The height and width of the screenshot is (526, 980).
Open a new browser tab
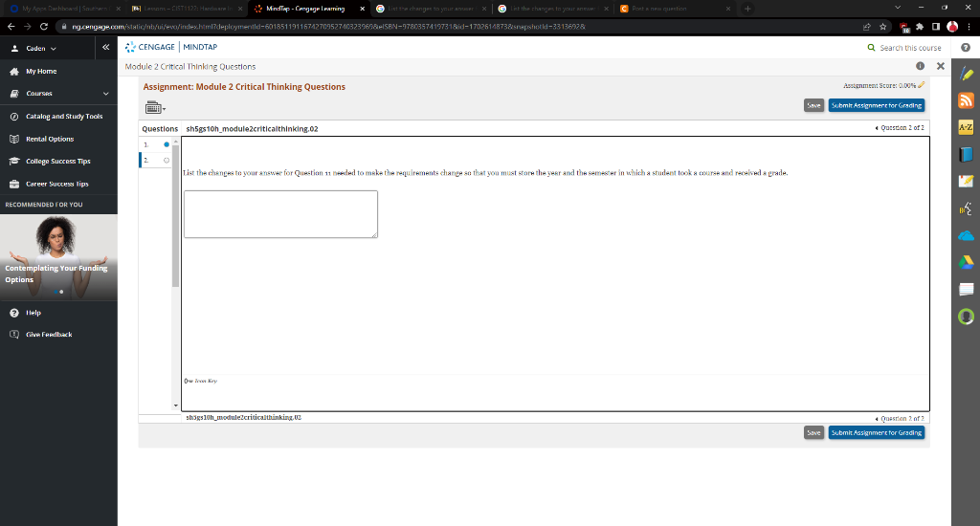tap(747, 9)
